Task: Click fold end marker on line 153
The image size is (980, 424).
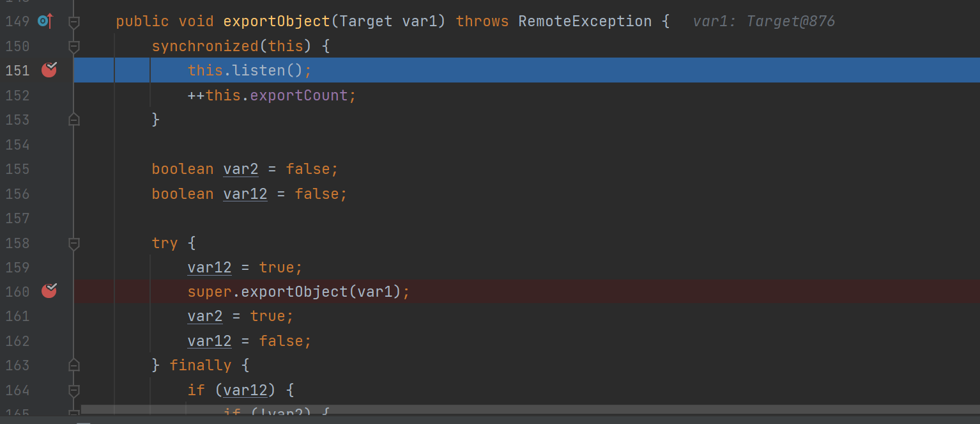Action: [x=74, y=120]
